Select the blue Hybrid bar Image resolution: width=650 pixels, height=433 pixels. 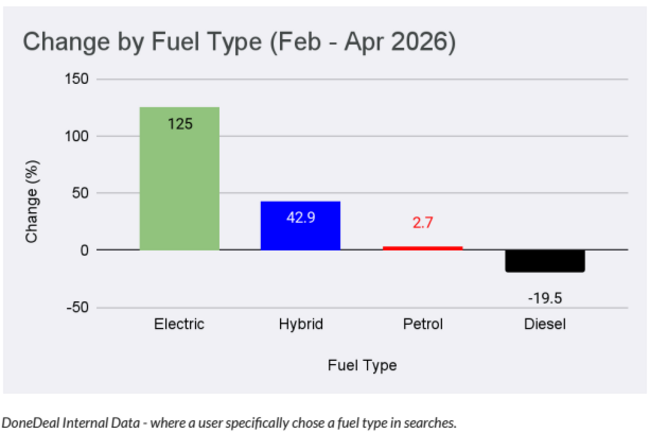[301, 227]
